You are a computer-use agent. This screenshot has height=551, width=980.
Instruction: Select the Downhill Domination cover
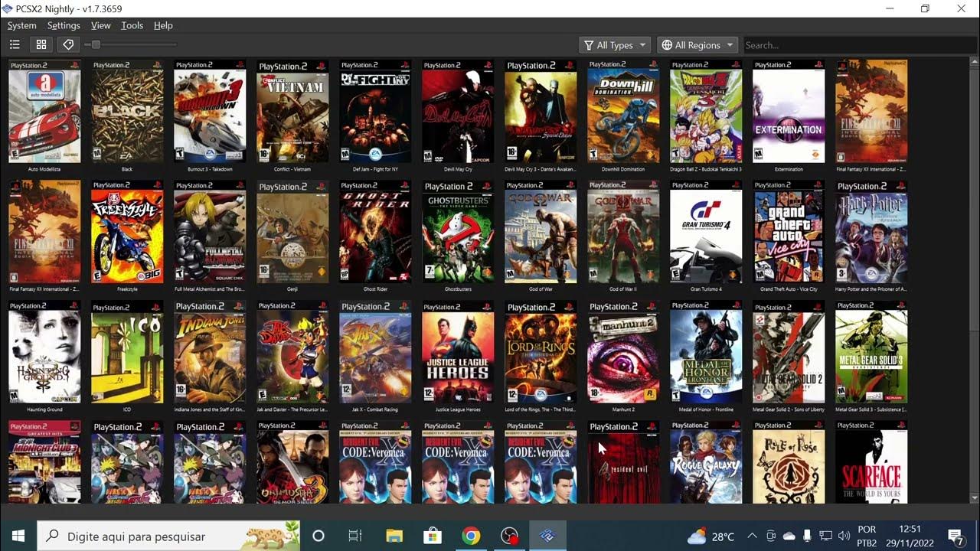(623, 112)
